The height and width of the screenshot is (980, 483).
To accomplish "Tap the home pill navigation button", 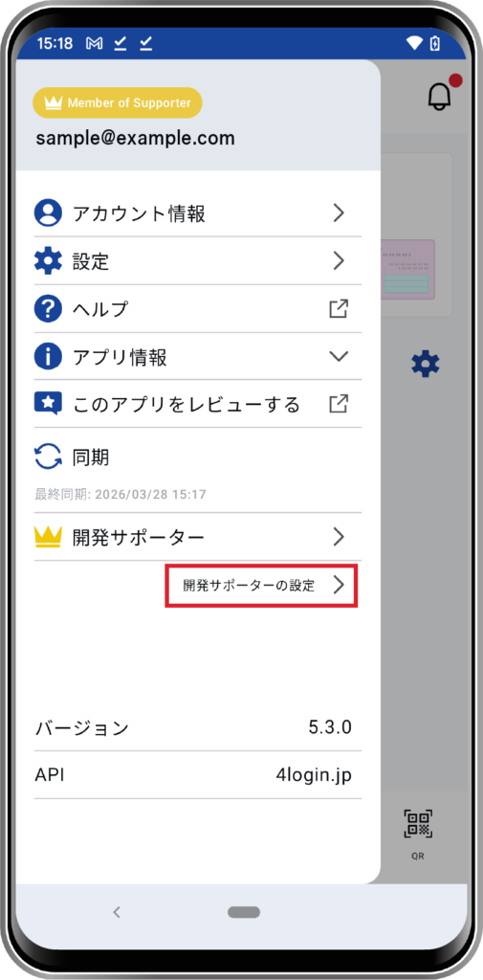I will click(244, 912).
